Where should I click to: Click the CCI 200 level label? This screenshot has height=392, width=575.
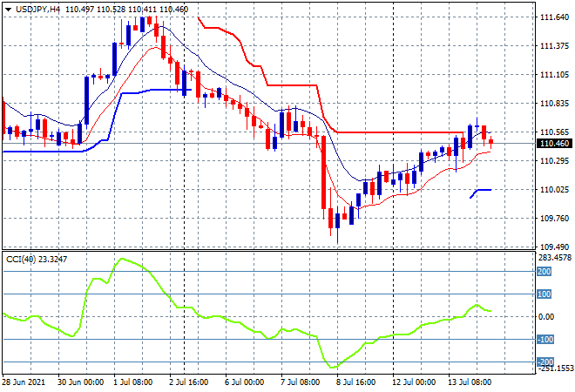[x=545, y=272]
